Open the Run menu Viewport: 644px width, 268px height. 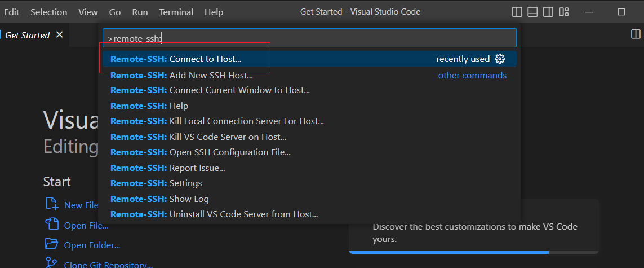140,12
